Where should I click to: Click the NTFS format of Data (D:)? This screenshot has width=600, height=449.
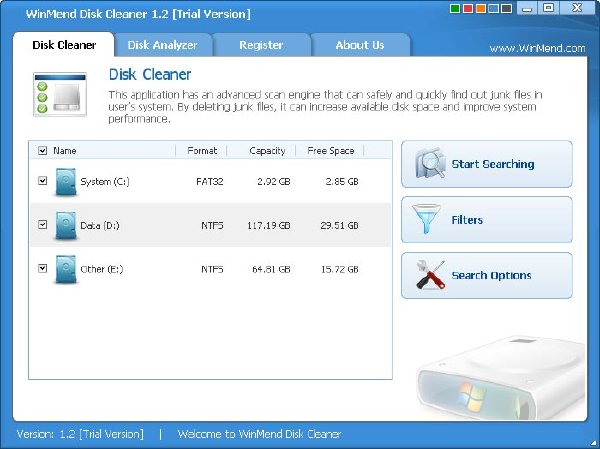point(212,225)
